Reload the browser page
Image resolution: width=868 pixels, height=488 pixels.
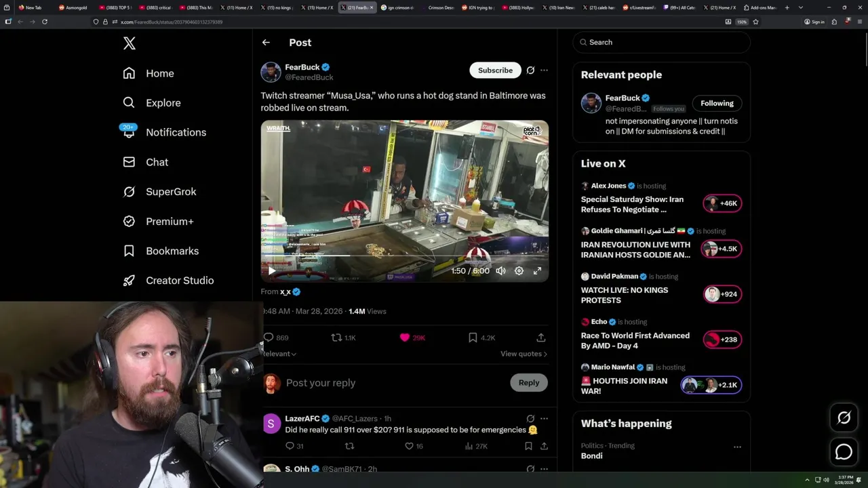point(44,22)
